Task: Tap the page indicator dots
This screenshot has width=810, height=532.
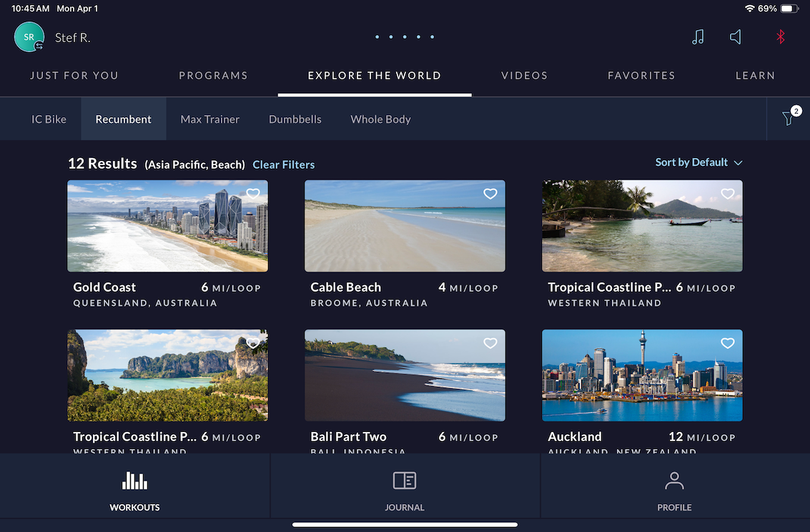Action: point(405,37)
